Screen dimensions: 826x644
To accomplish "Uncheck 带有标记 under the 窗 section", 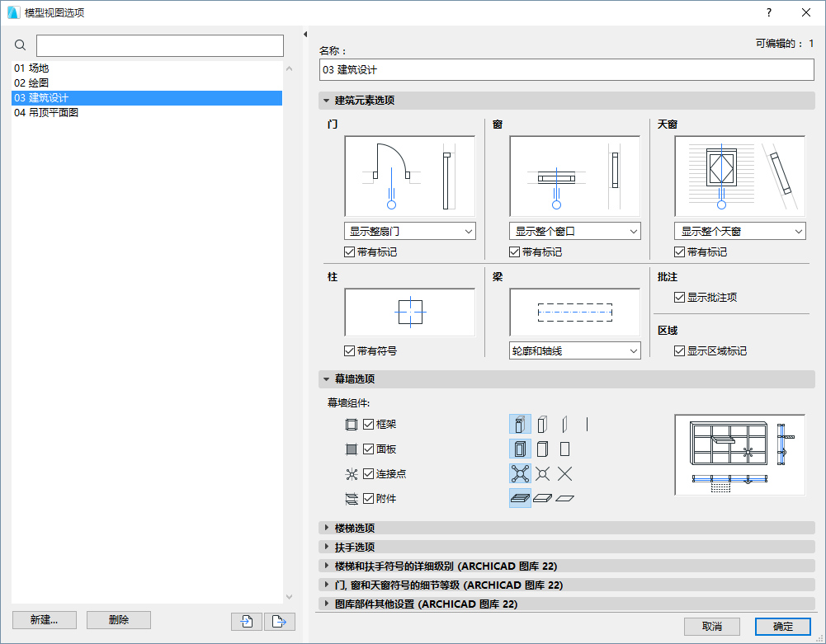I will [514, 250].
